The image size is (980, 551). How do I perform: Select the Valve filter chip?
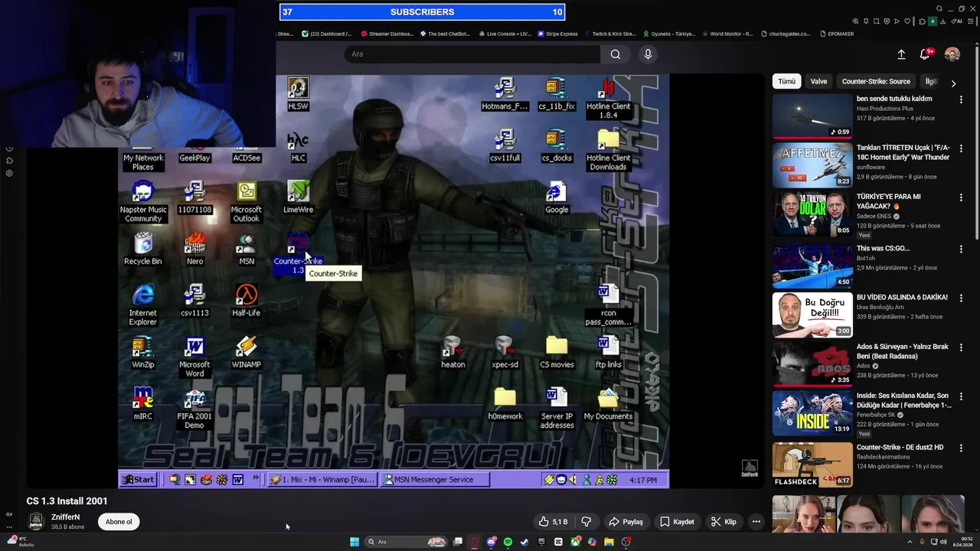click(x=818, y=81)
